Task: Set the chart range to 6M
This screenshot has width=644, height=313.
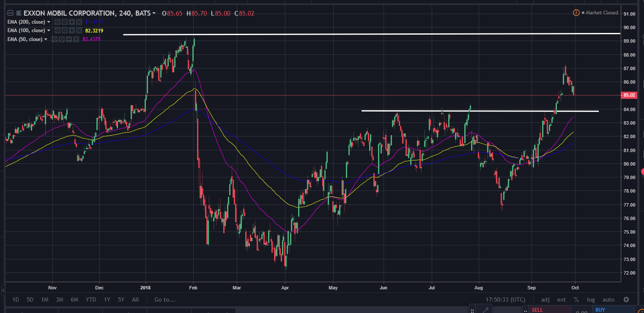Action: pos(74,300)
